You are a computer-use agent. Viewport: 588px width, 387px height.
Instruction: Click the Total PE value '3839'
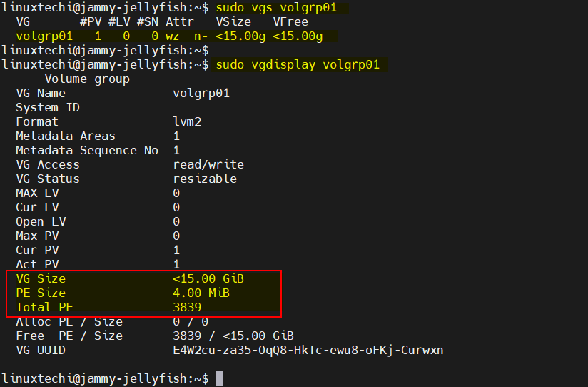[x=187, y=307]
